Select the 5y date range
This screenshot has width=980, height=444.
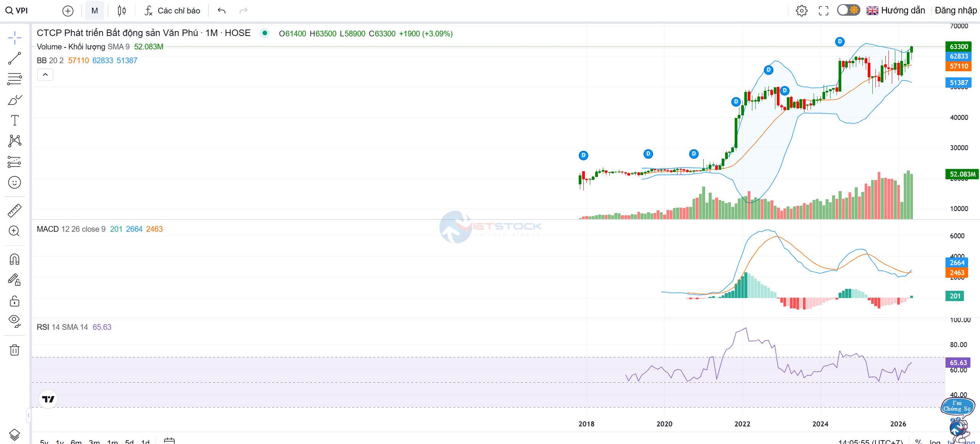pos(44,442)
